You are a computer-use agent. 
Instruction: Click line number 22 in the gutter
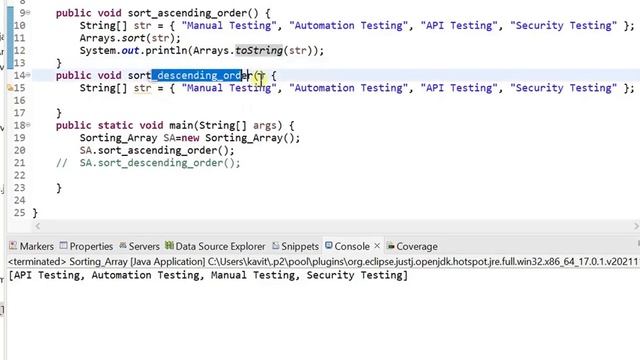19,176
